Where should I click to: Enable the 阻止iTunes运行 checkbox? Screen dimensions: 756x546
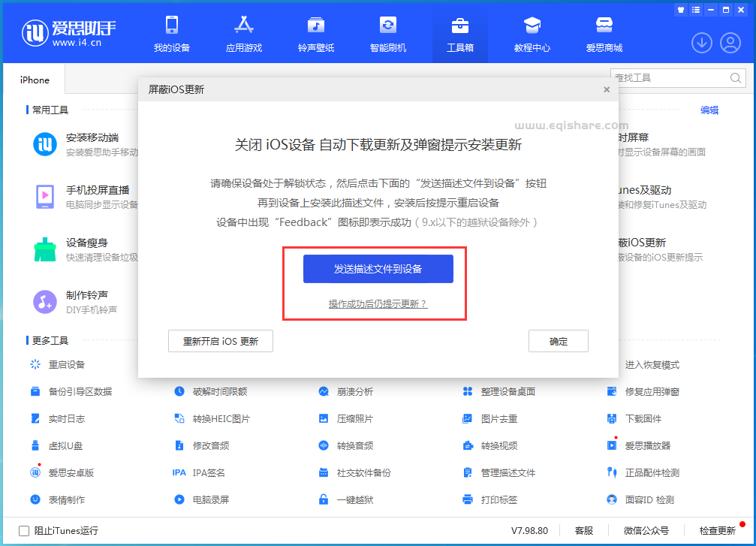pyautogui.click(x=25, y=529)
